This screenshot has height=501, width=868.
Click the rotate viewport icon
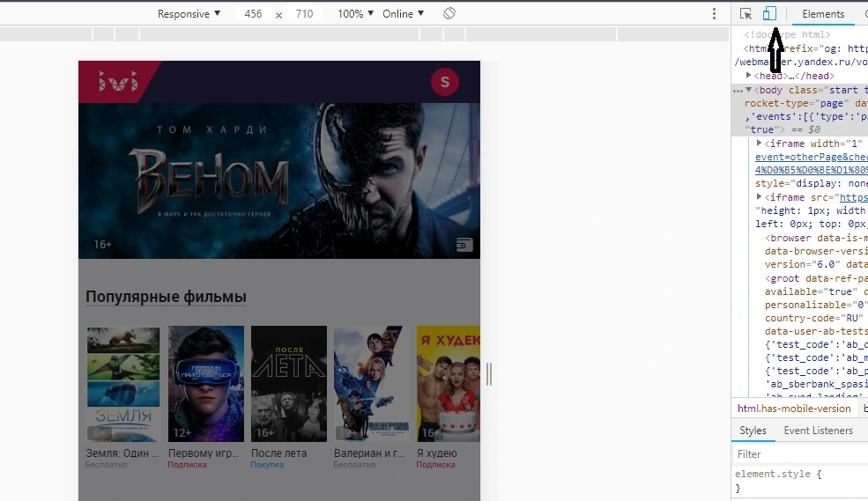[449, 13]
